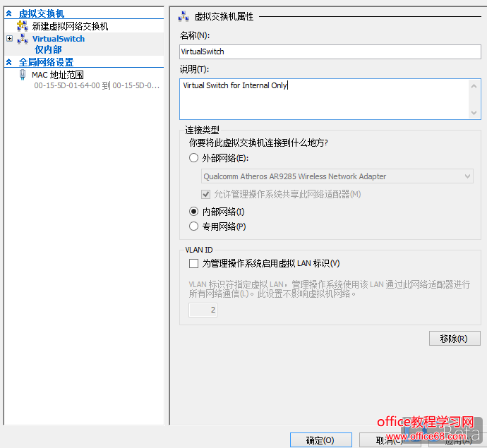
Task: Click the 取消(C) button
Action: click(x=390, y=440)
